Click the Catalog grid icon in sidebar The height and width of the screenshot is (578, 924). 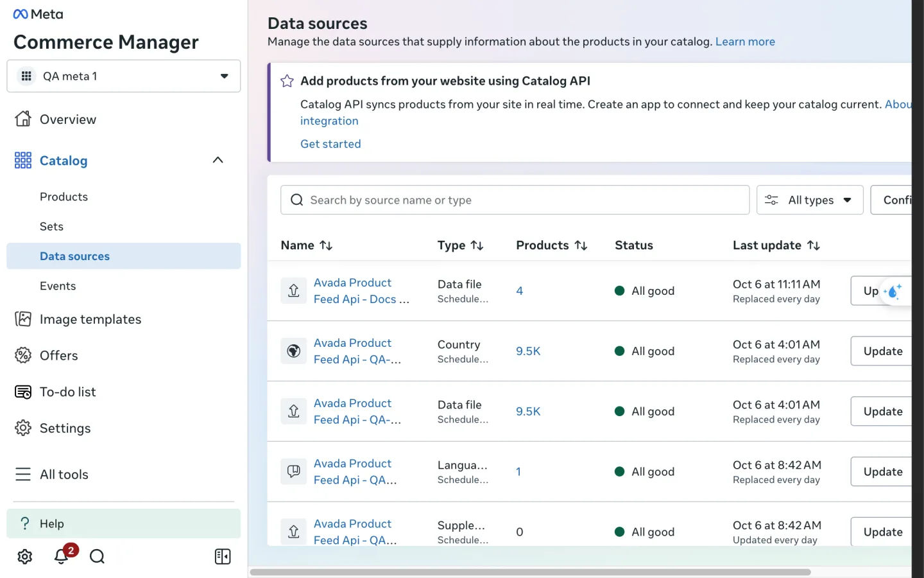tap(23, 160)
